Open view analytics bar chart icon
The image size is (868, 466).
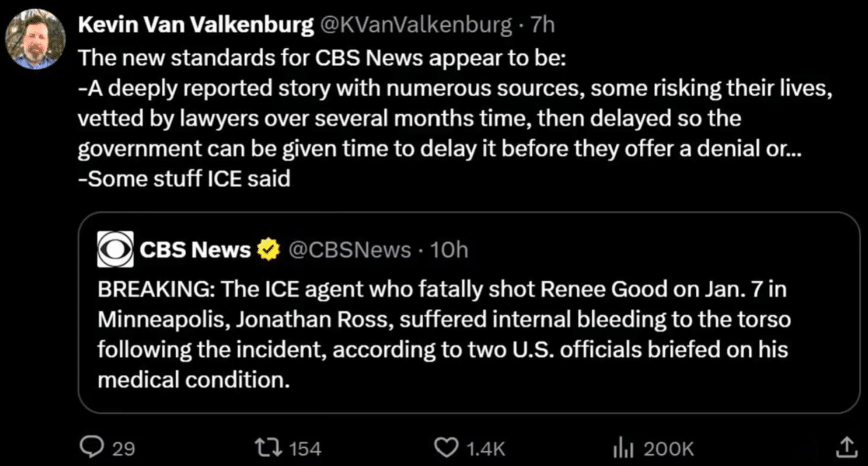623,447
